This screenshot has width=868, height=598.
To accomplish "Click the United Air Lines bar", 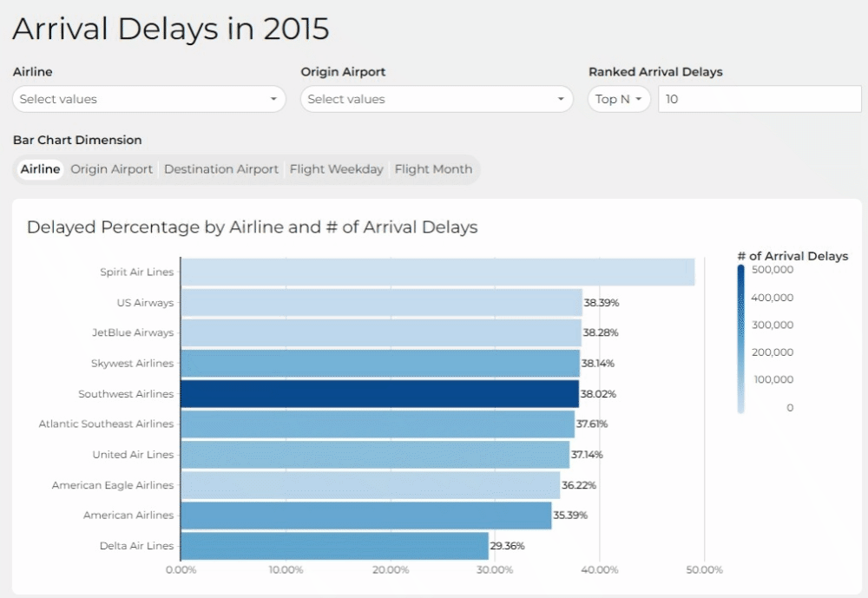I will click(x=375, y=454).
